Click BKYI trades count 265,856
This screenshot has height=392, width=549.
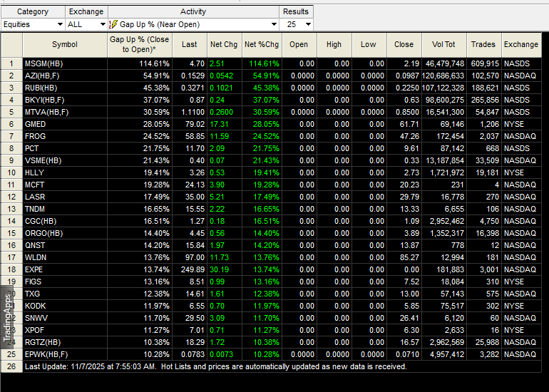485,100
